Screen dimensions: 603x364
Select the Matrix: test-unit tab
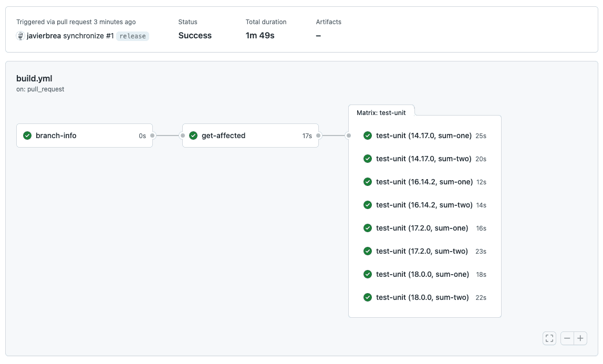(x=381, y=112)
